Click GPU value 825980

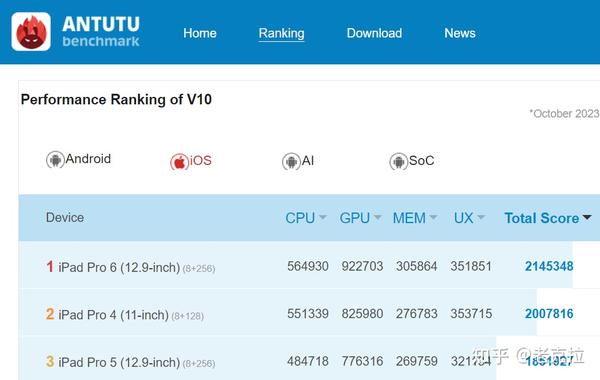pyautogui.click(x=362, y=313)
